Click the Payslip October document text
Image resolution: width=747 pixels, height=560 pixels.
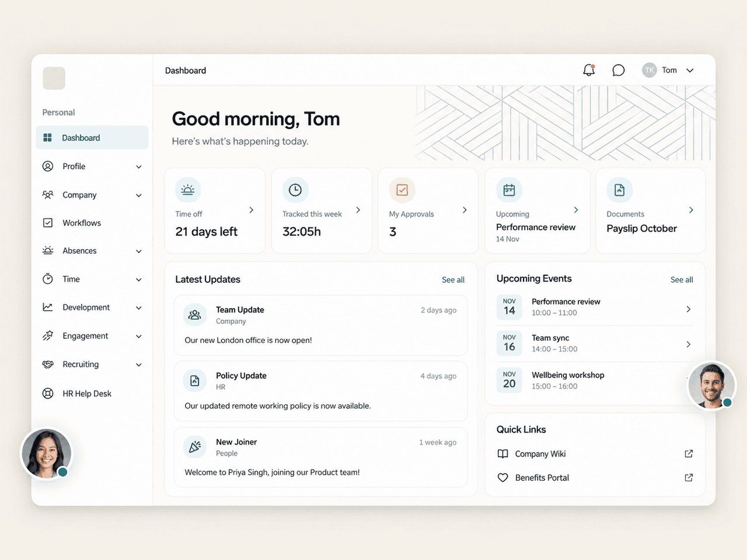pos(641,229)
